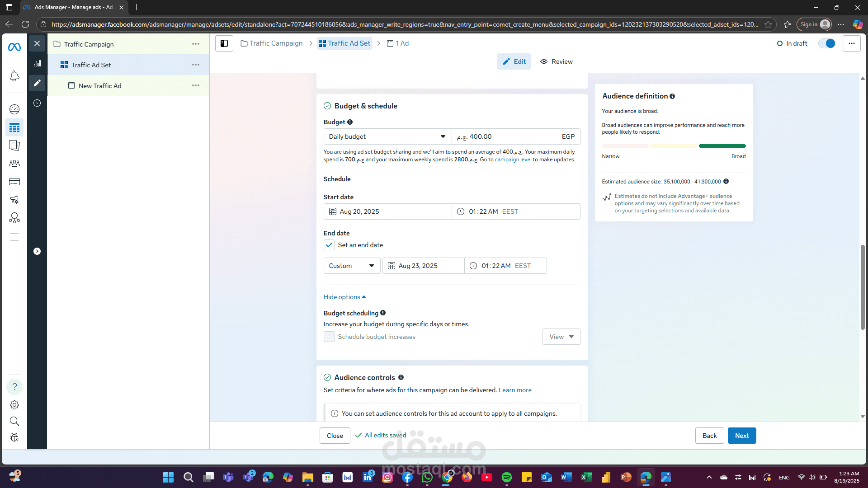The height and width of the screenshot is (488, 868).
Task: Go to Traffic Campaign breadcrumb
Action: tap(272, 43)
